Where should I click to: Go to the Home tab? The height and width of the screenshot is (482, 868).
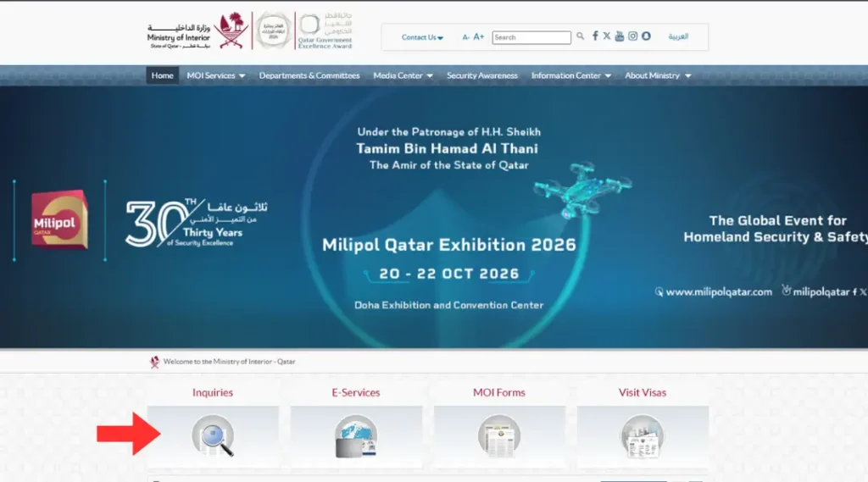(x=162, y=75)
